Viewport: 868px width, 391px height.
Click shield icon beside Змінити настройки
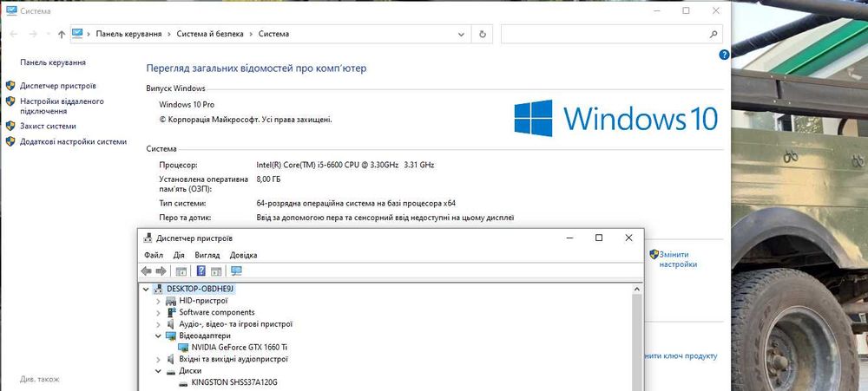(654, 254)
